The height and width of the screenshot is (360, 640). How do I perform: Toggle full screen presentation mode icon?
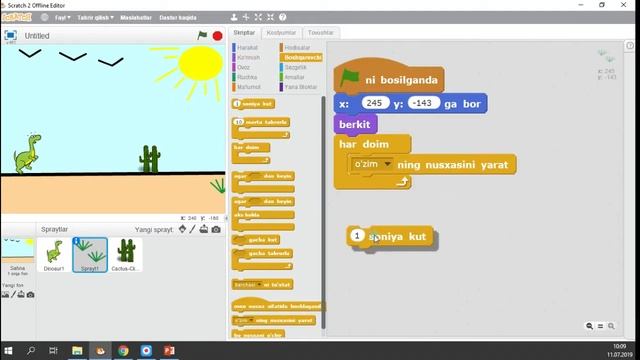click(10, 36)
